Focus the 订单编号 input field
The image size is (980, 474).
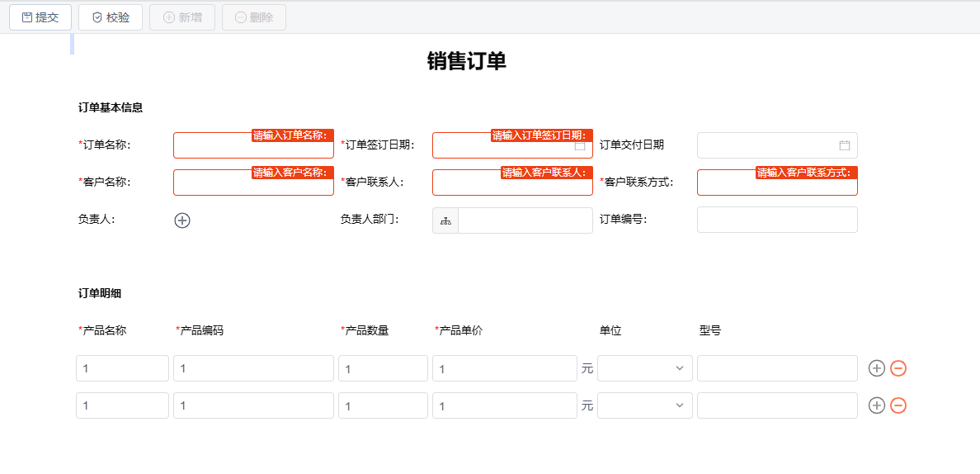(778, 220)
